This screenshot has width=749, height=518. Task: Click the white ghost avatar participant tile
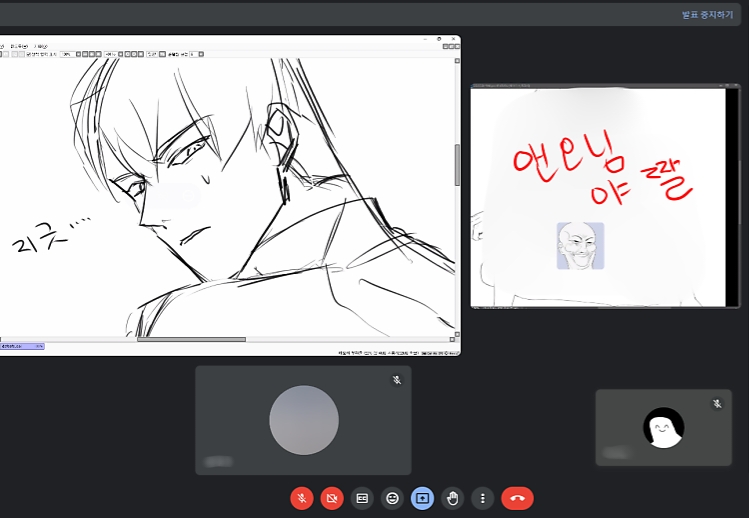coord(663,427)
